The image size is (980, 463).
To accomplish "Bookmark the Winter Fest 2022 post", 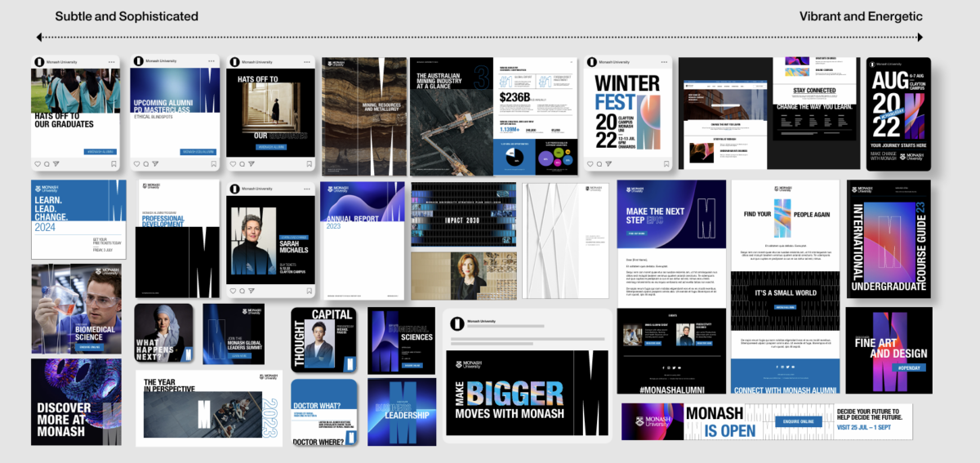I will tap(666, 164).
